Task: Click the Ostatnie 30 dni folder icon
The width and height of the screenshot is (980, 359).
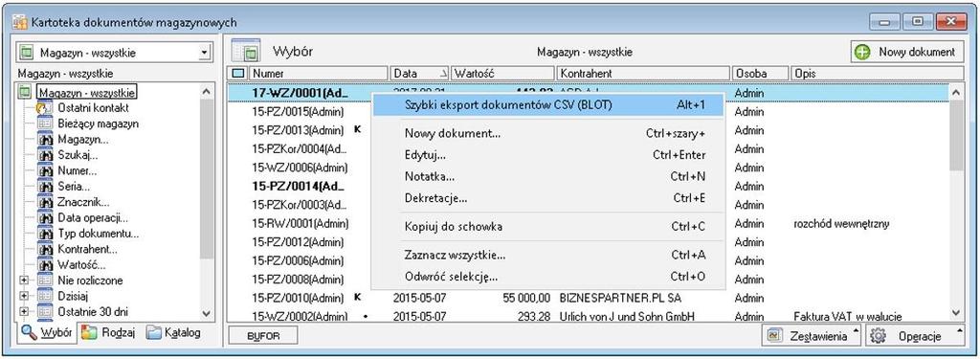Action: pos(44,311)
